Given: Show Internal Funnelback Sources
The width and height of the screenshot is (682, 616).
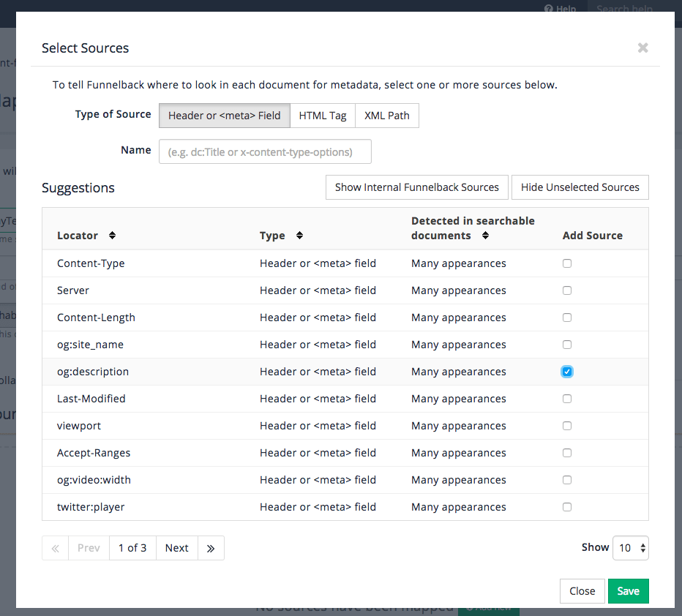Looking at the screenshot, I should point(416,187).
